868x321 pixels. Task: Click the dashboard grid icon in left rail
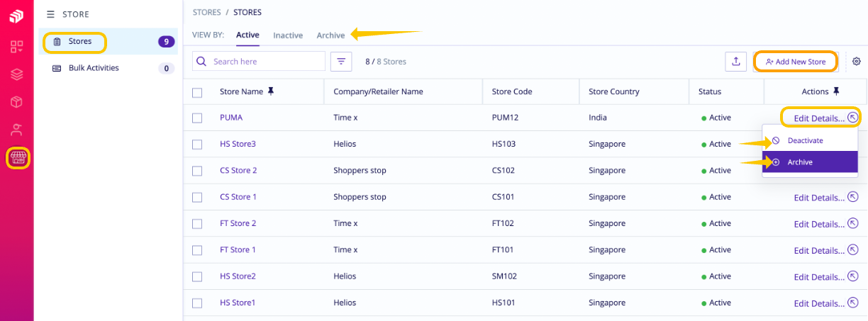pos(16,47)
